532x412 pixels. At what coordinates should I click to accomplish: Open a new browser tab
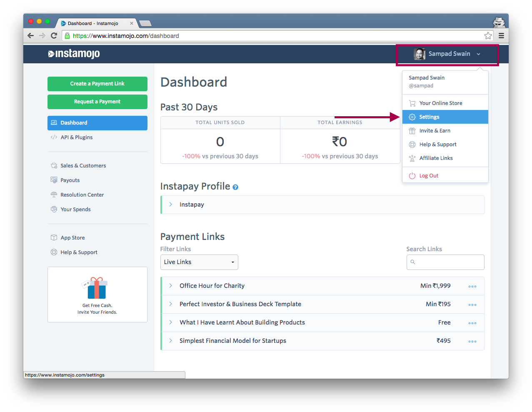point(145,23)
